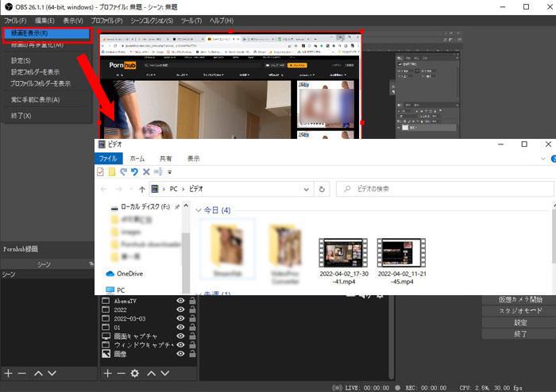Hide the 画像 source
The image size is (556, 392).
[x=180, y=353]
